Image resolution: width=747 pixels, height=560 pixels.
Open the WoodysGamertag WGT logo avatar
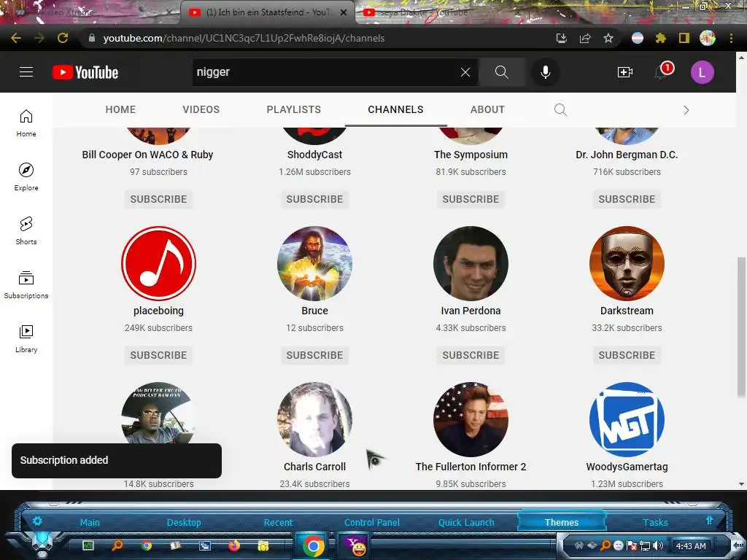(x=627, y=419)
